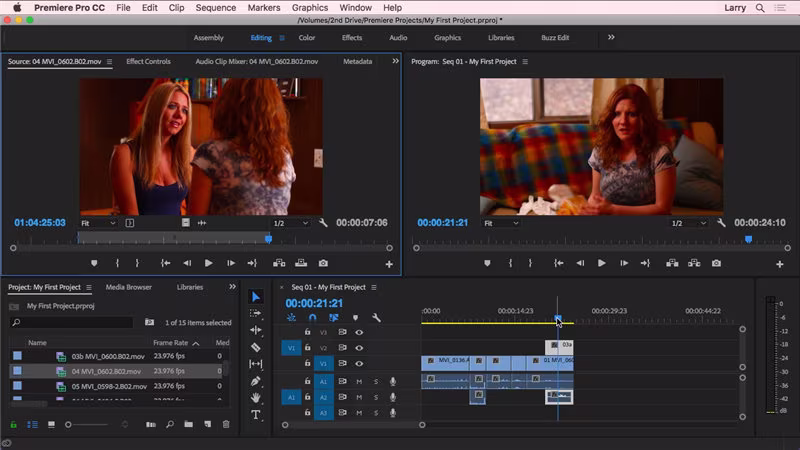800x450 pixels.
Task: Activate the Ripple Edit tool
Action: coord(255,330)
